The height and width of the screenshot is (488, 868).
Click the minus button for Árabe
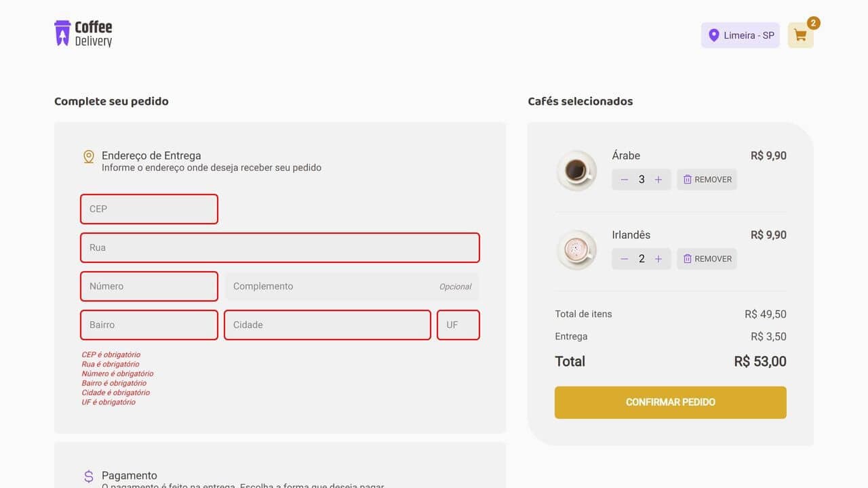(x=625, y=179)
